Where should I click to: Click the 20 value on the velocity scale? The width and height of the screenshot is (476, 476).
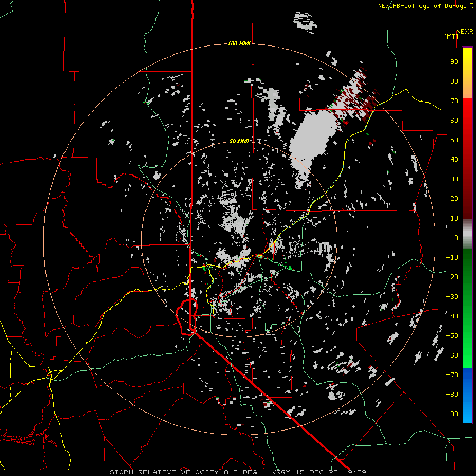454,199
